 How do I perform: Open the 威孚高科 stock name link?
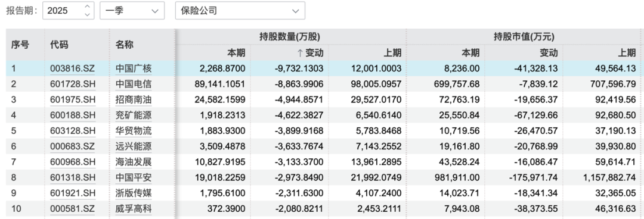[x=134, y=209]
